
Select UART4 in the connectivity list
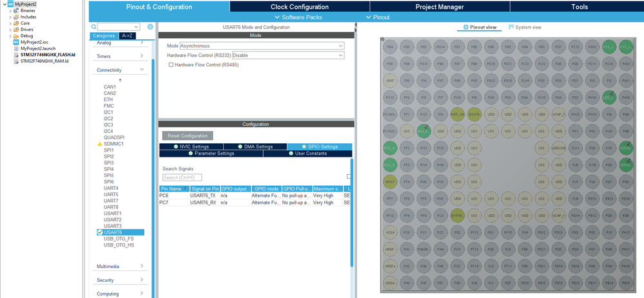111,188
